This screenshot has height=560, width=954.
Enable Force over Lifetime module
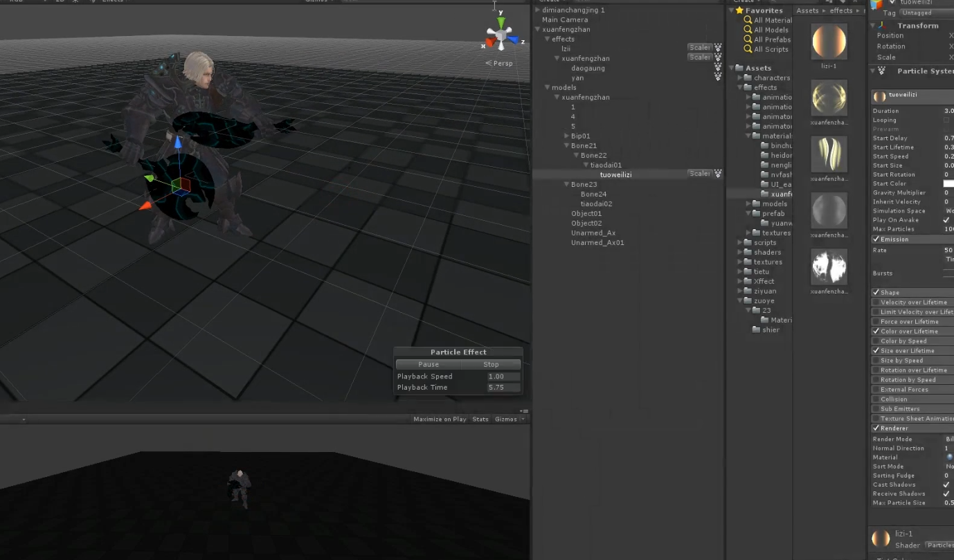point(876,321)
